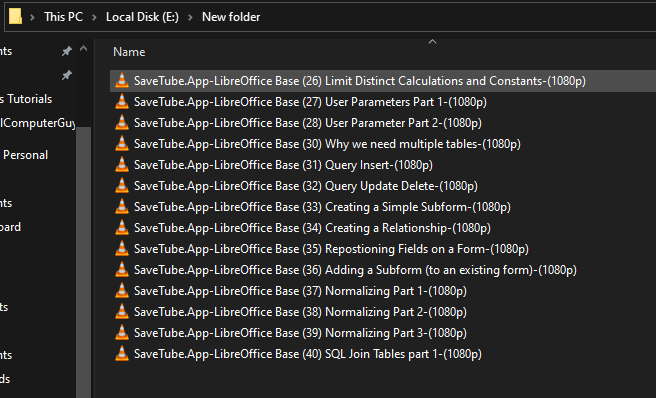Expand the chevron before This PC
The image size is (656, 398).
tap(32, 17)
